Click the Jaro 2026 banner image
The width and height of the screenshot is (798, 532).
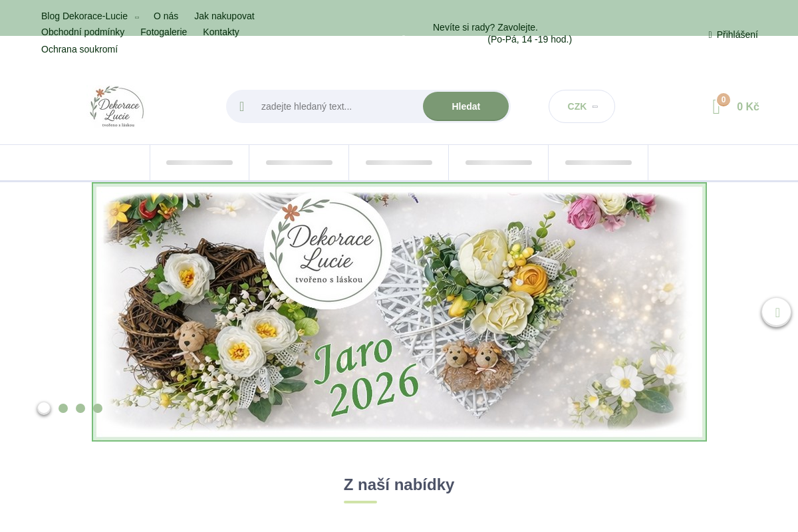tap(399, 312)
